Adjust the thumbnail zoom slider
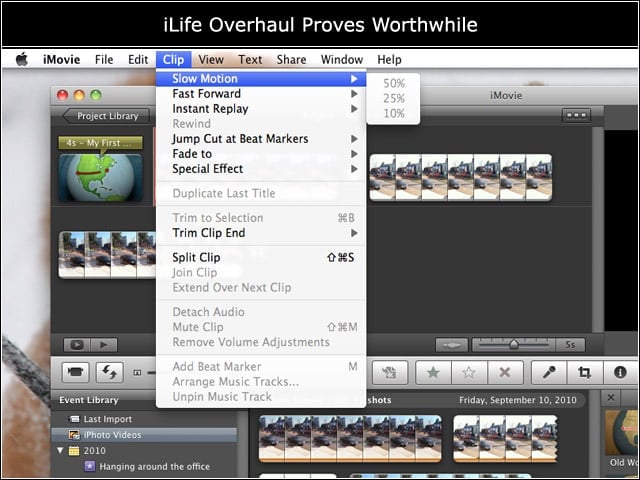 click(x=513, y=345)
